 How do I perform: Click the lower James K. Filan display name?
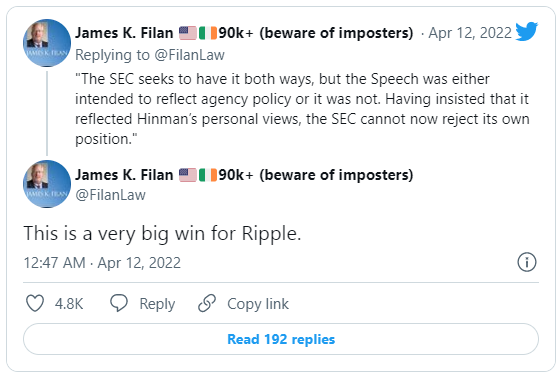coord(124,175)
